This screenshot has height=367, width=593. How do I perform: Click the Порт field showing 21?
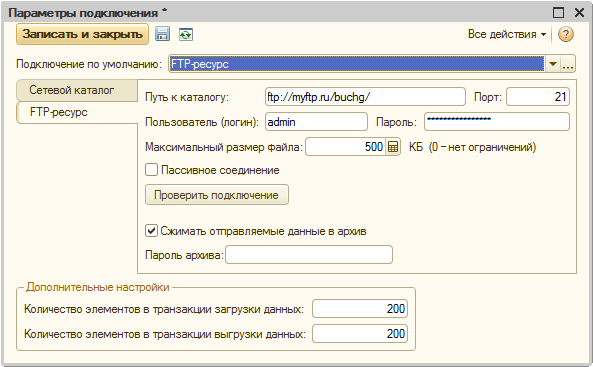pyautogui.click(x=538, y=97)
